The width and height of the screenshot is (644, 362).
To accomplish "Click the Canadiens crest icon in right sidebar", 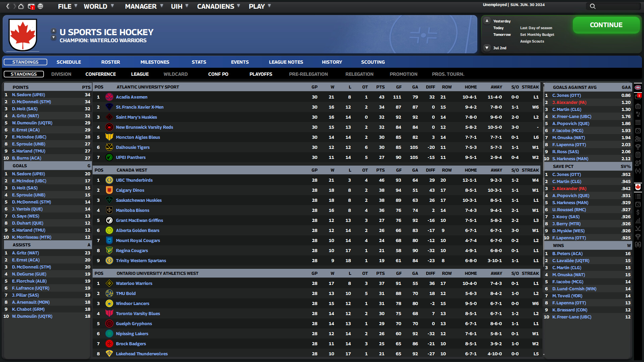I will [639, 87].
